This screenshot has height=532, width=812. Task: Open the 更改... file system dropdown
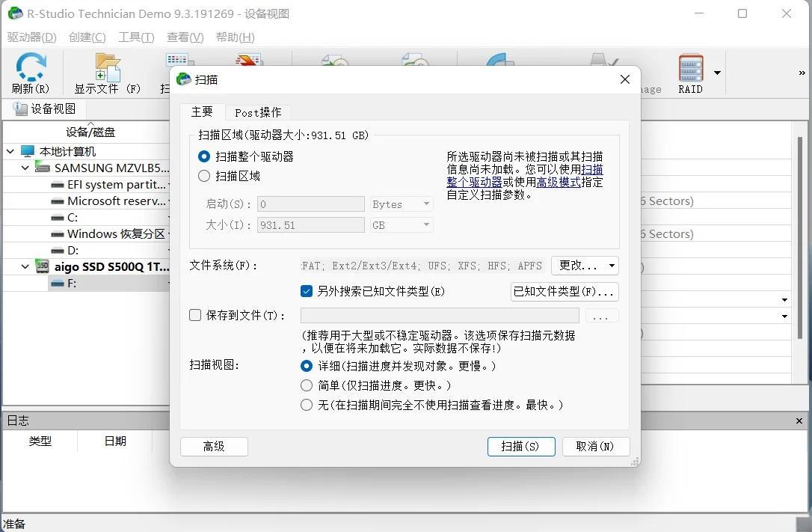point(585,266)
